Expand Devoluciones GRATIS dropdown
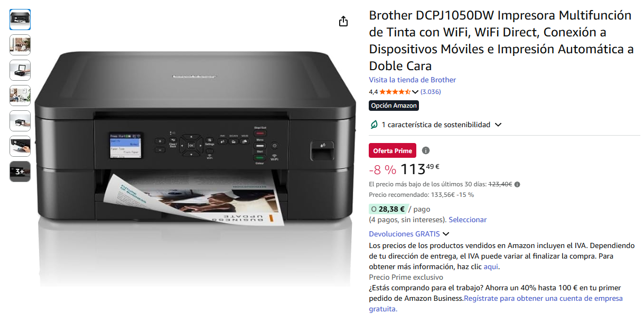The image size is (644, 314). [x=446, y=234]
